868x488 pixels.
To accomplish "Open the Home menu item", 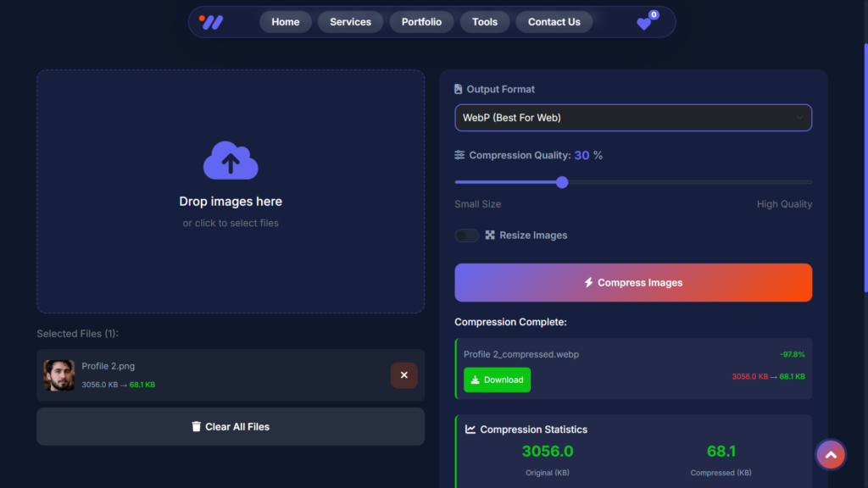I will [285, 22].
